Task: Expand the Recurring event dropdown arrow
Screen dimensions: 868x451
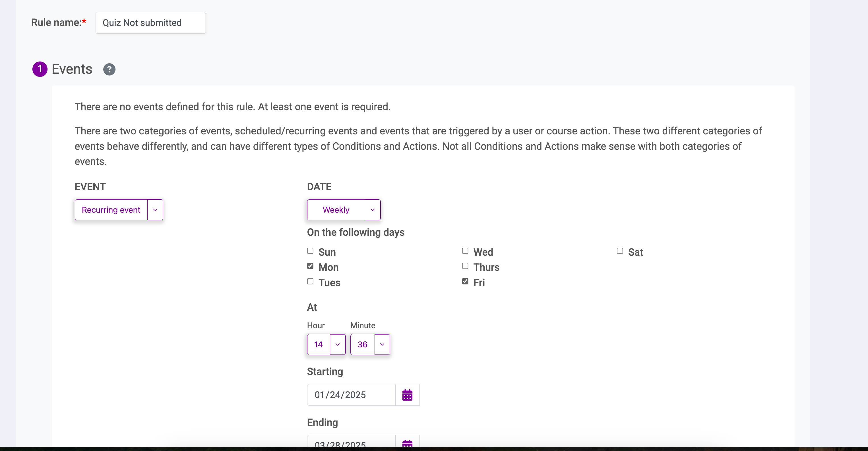Action: tap(155, 210)
